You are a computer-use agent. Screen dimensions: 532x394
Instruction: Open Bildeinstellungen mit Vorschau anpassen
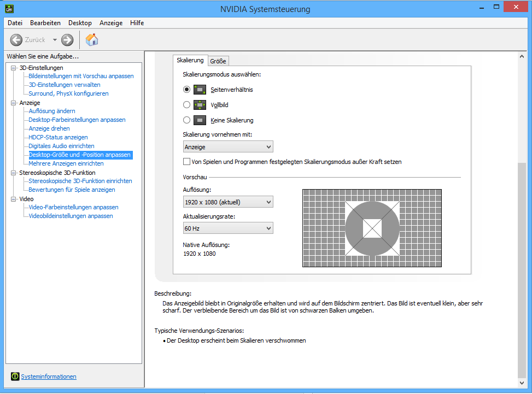81,76
